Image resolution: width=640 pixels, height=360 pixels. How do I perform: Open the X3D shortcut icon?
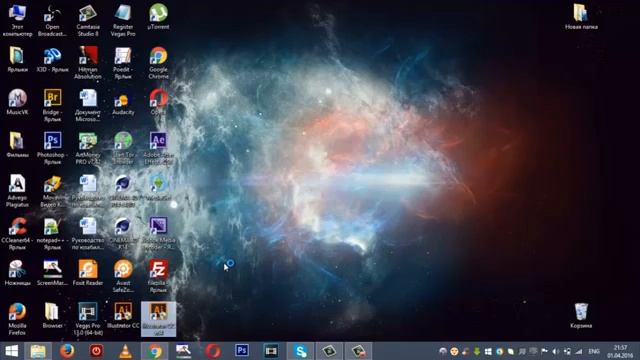coord(52,60)
